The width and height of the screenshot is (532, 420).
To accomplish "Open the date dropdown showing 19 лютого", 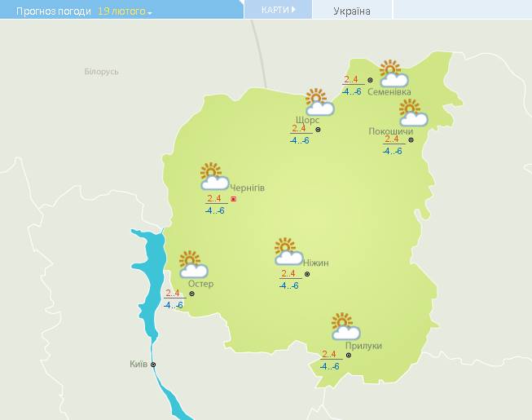I will pyautogui.click(x=125, y=11).
